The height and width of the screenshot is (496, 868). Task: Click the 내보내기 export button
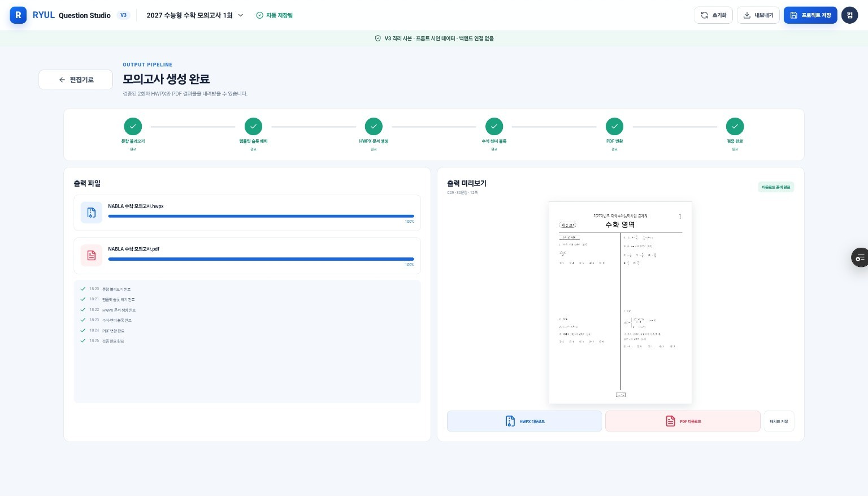tap(758, 15)
